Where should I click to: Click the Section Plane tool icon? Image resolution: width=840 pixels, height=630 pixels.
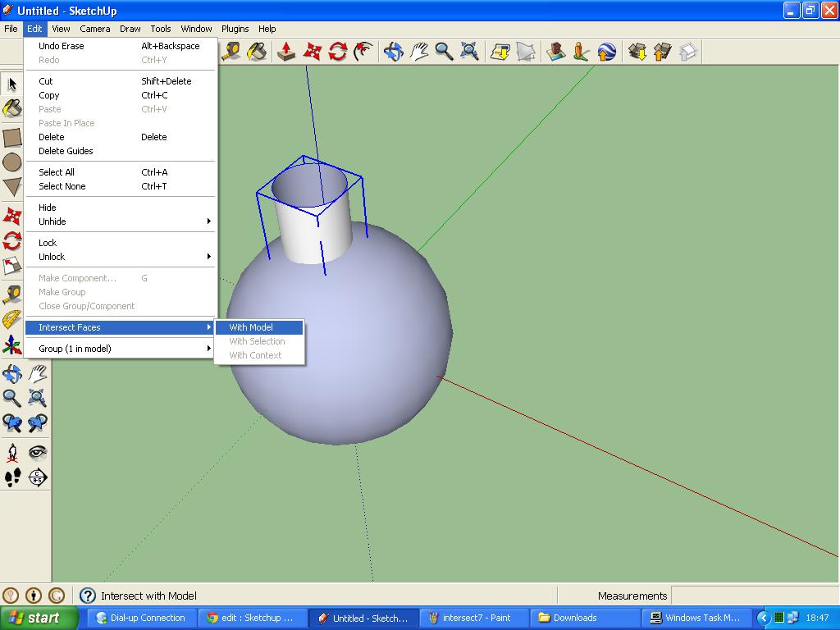pos(38,477)
